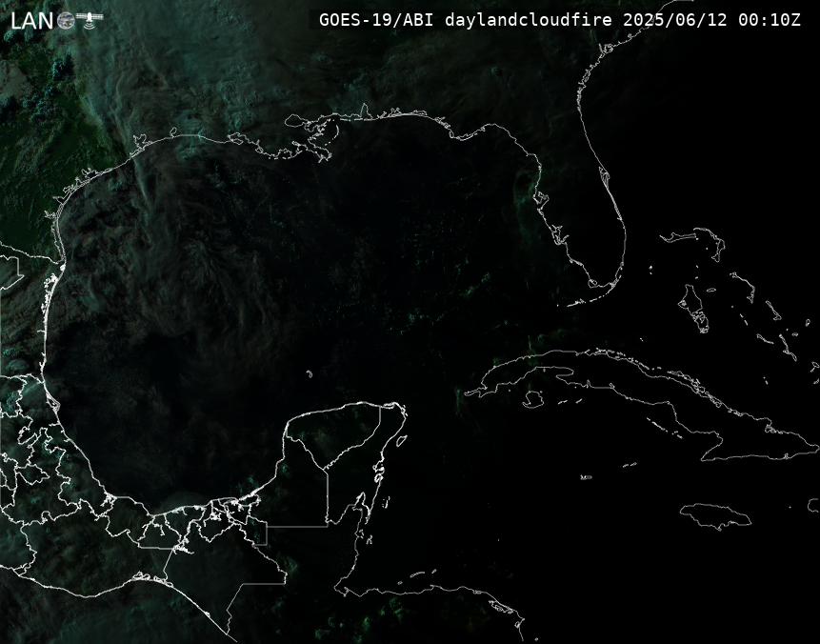Click the globe icon in the logo
820x644 pixels.
click(66, 21)
